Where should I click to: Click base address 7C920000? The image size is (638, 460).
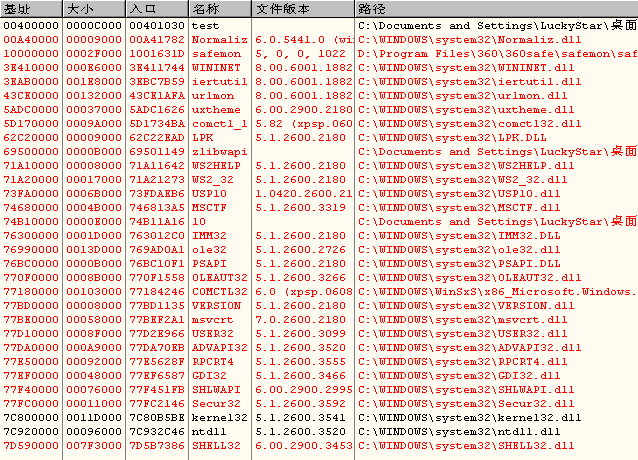[31, 432]
